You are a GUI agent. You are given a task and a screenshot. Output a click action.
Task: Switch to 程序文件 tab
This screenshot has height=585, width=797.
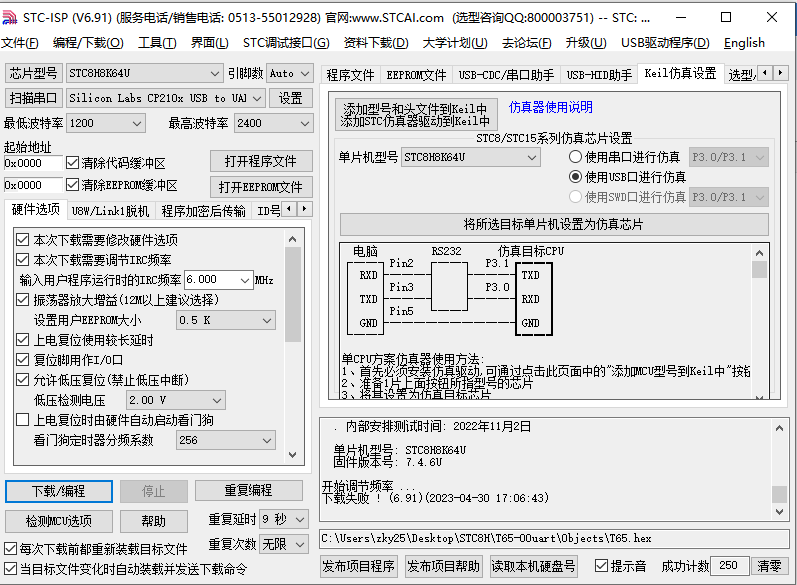350,75
